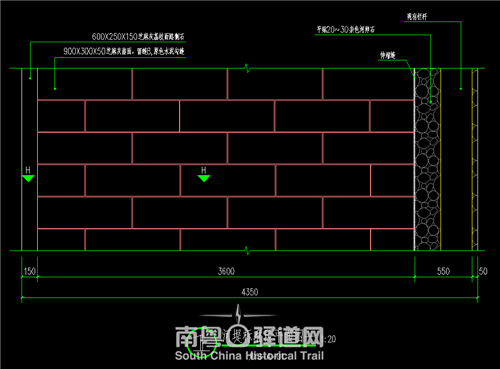Select the 600X250X150 annotation text
500x369 pixels.
(138, 36)
